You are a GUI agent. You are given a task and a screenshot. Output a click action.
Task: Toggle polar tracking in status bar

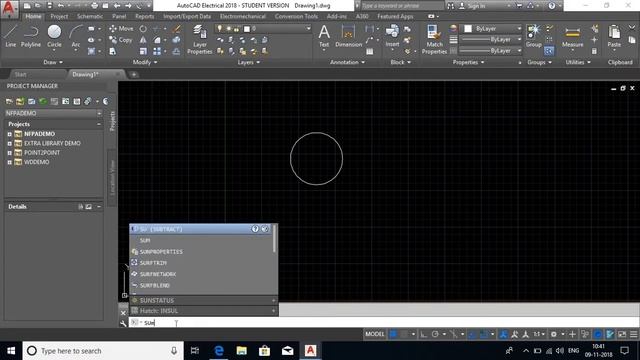(x=435, y=334)
